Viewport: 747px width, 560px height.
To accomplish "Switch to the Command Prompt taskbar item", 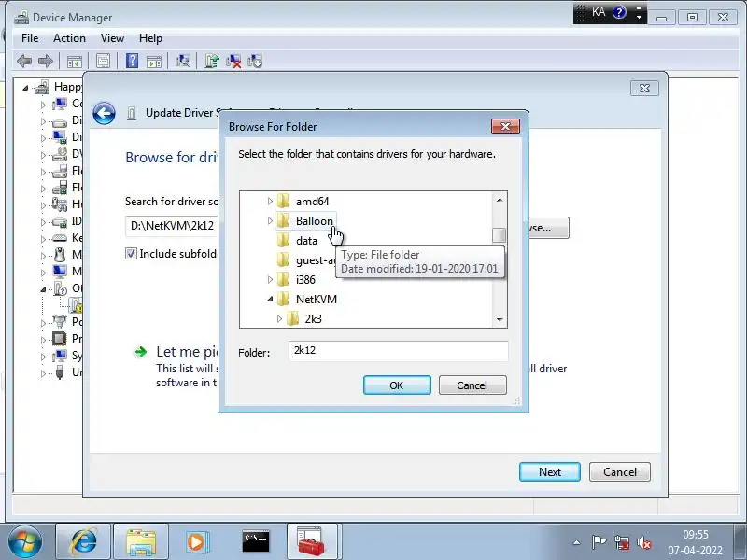I will (x=255, y=541).
